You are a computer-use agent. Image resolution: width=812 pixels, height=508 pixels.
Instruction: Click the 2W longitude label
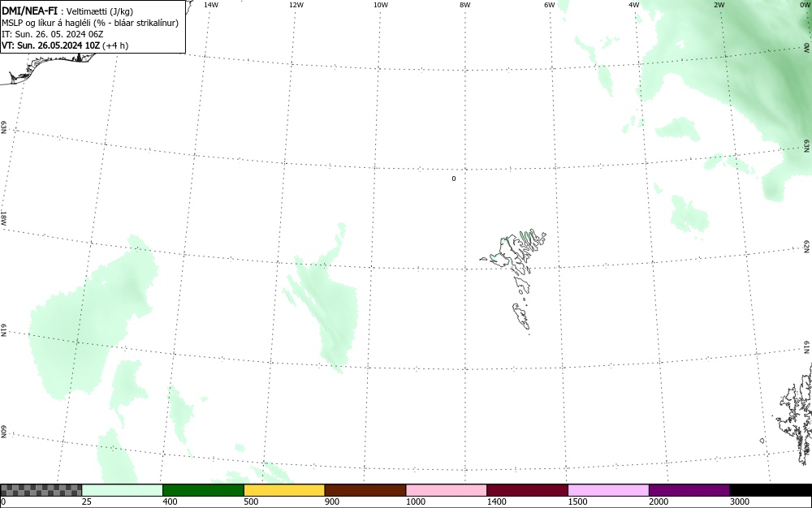pos(719,5)
